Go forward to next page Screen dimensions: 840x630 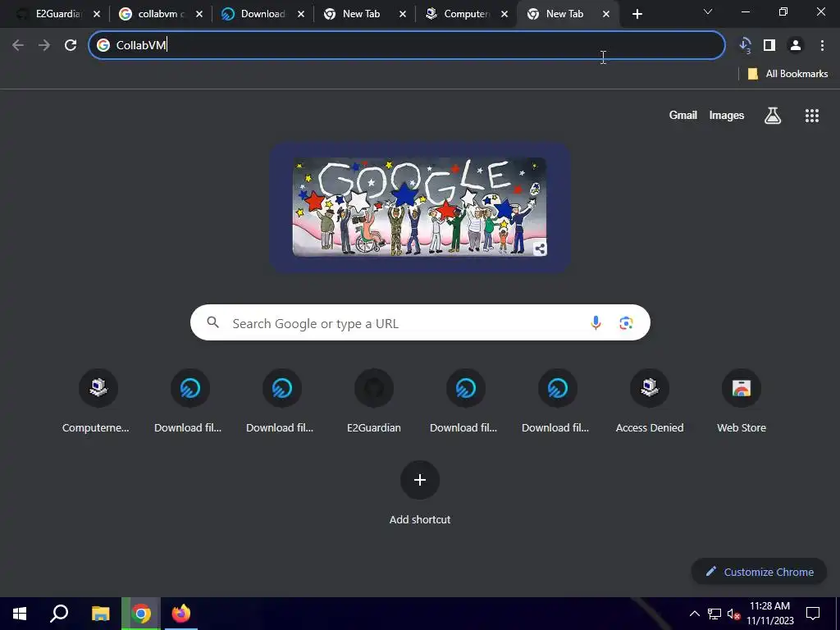click(44, 46)
